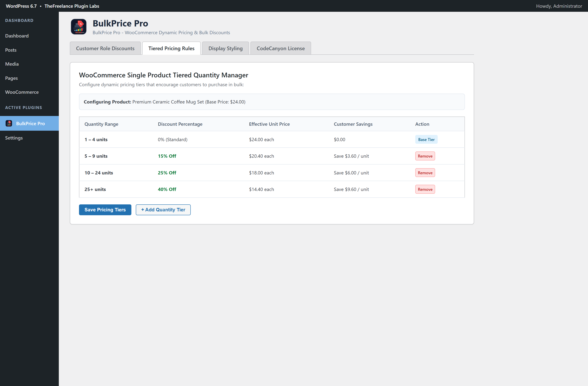Image resolution: width=588 pixels, height=386 pixels.
Task: Click Howdy, Administrator in the admin bar
Action: pyautogui.click(x=559, y=6)
